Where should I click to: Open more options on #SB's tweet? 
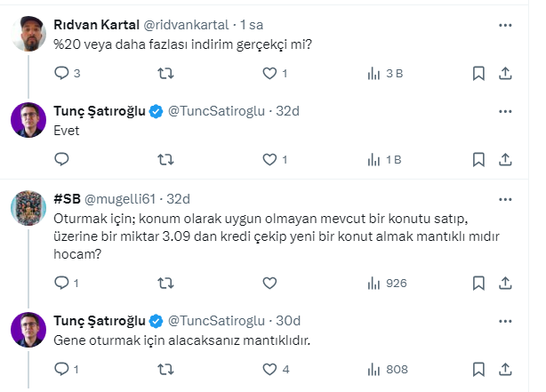click(x=504, y=197)
